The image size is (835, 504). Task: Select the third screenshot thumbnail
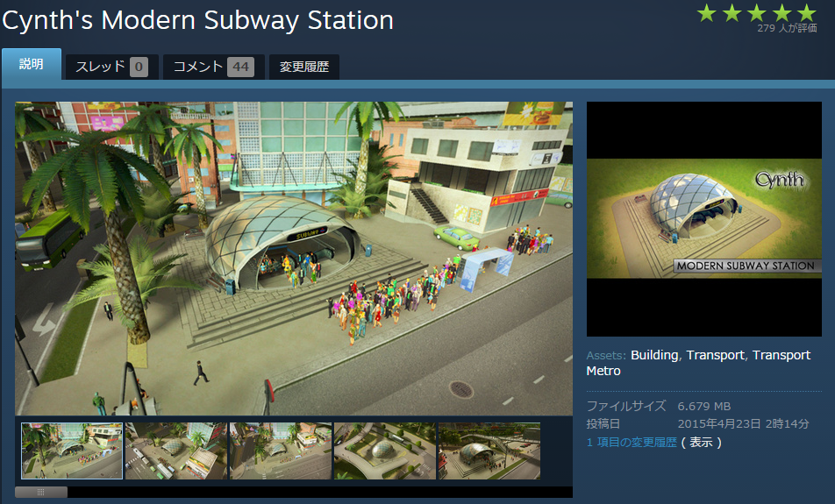pyautogui.click(x=281, y=451)
